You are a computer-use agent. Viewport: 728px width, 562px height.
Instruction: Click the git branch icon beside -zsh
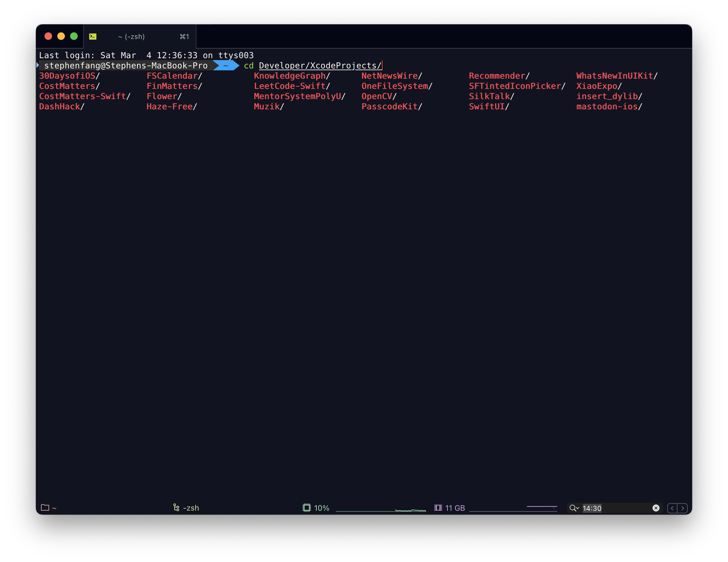click(x=176, y=507)
